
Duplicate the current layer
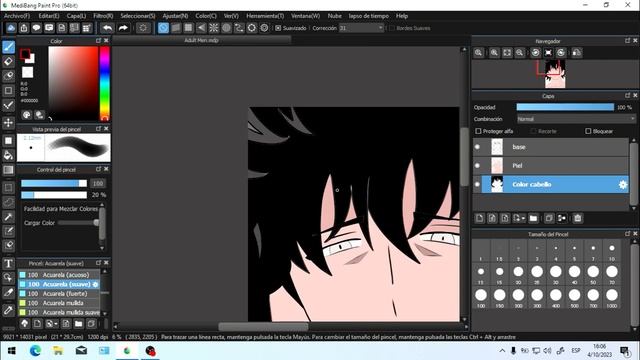coord(549,218)
